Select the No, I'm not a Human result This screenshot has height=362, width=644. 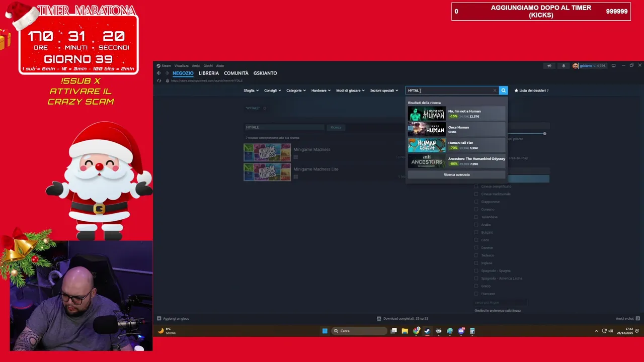(x=456, y=114)
